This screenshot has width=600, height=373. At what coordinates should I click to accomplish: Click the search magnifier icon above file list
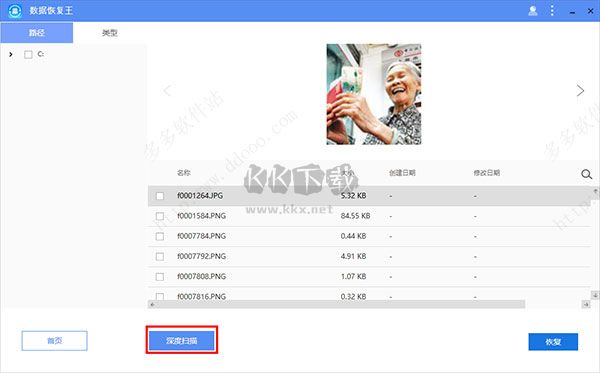click(x=586, y=174)
